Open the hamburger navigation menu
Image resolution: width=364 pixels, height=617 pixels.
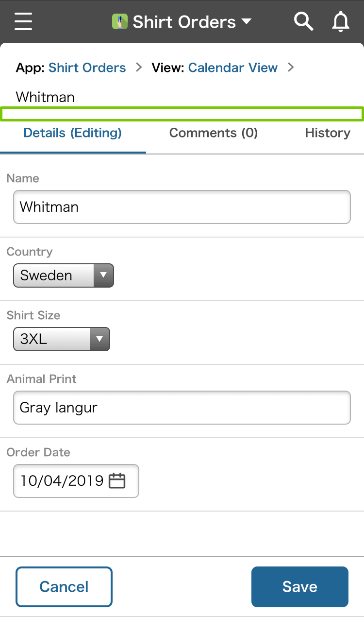point(23,22)
